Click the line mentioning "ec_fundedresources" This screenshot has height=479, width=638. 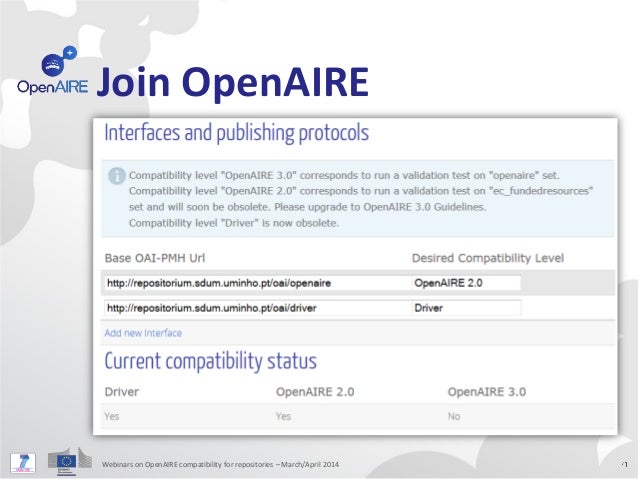pos(361,191)
